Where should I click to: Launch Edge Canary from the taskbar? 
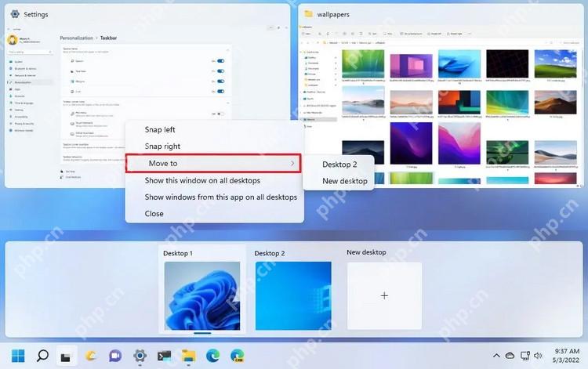238,356
